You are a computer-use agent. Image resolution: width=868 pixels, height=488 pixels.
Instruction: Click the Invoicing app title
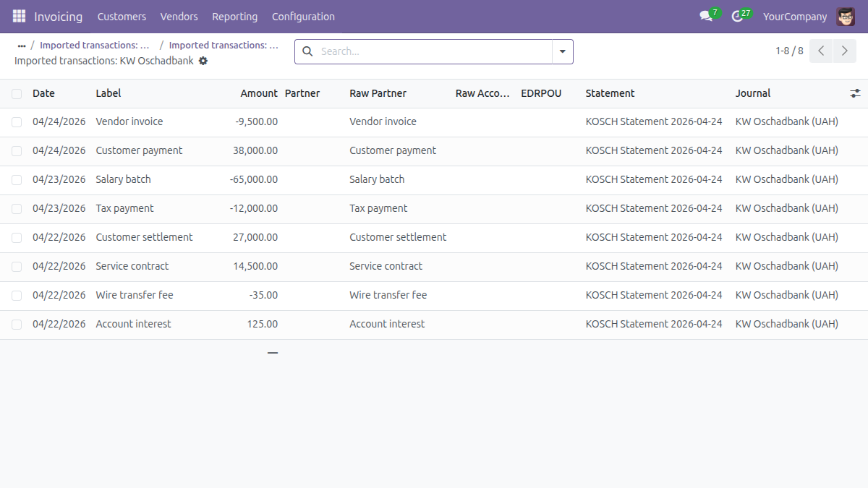pyautogui.click(x=58, y=16)
